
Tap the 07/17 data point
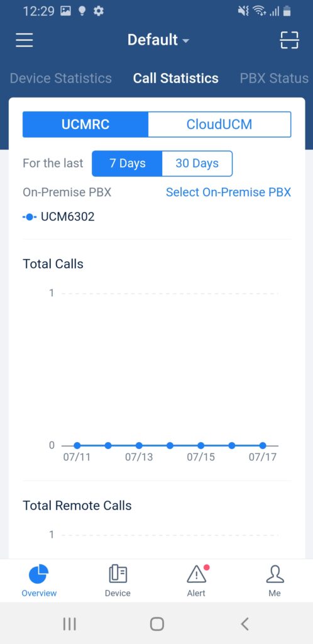263,446
